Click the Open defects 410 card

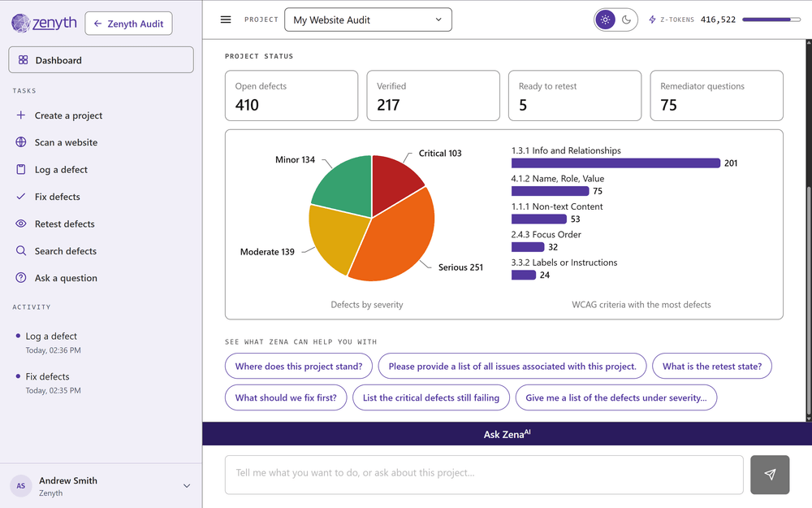(x=292, y=96)
